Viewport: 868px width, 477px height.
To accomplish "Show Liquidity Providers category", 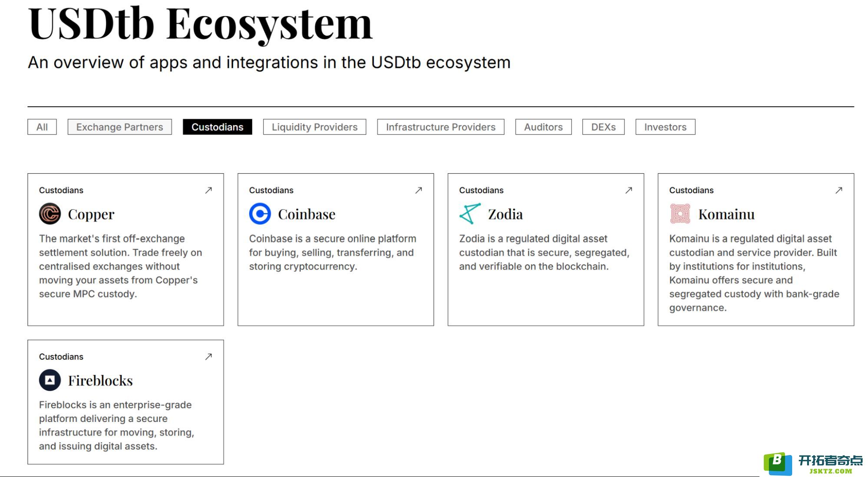I will [315, 127].
